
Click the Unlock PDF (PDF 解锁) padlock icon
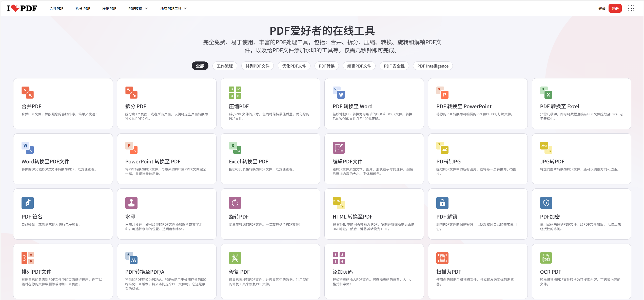(442, 203)
